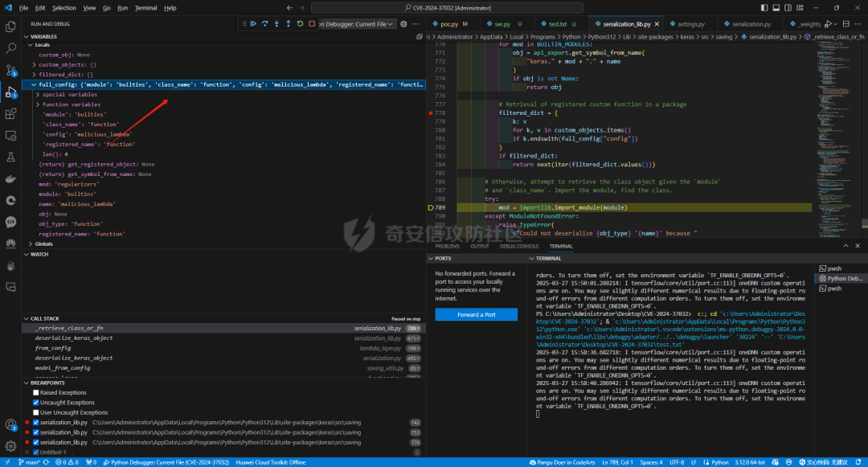Open the Search view in activity bar

[10, 49]
